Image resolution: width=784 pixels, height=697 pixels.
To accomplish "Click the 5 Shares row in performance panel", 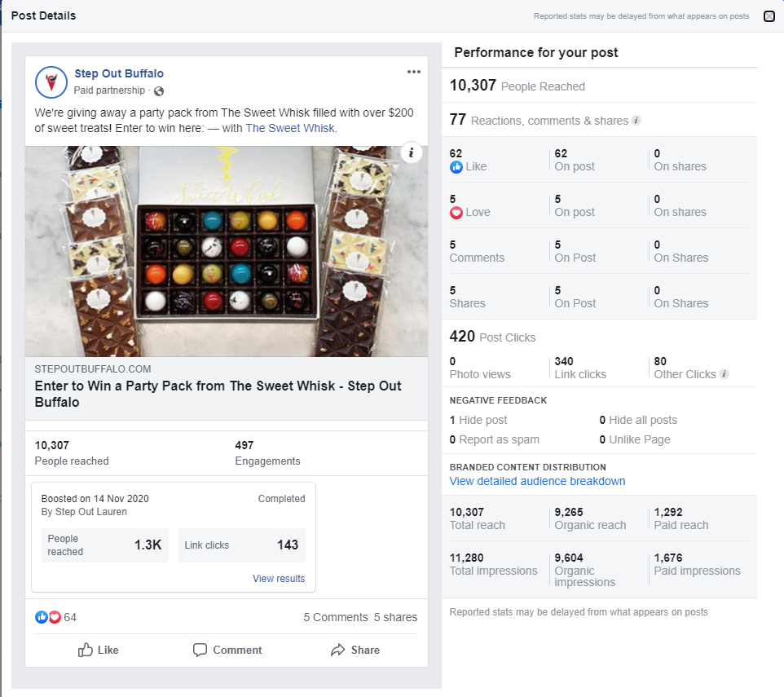I will [x=599, y=297].
